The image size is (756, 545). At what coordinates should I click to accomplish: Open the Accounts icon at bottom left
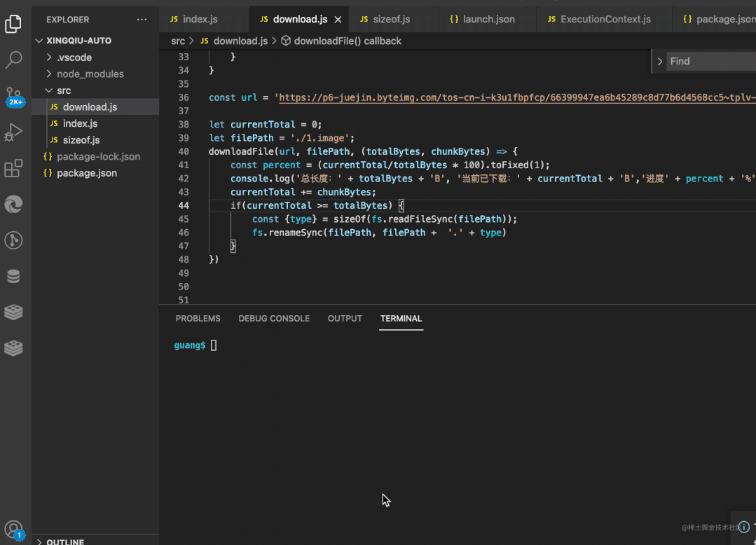[13, 529]
